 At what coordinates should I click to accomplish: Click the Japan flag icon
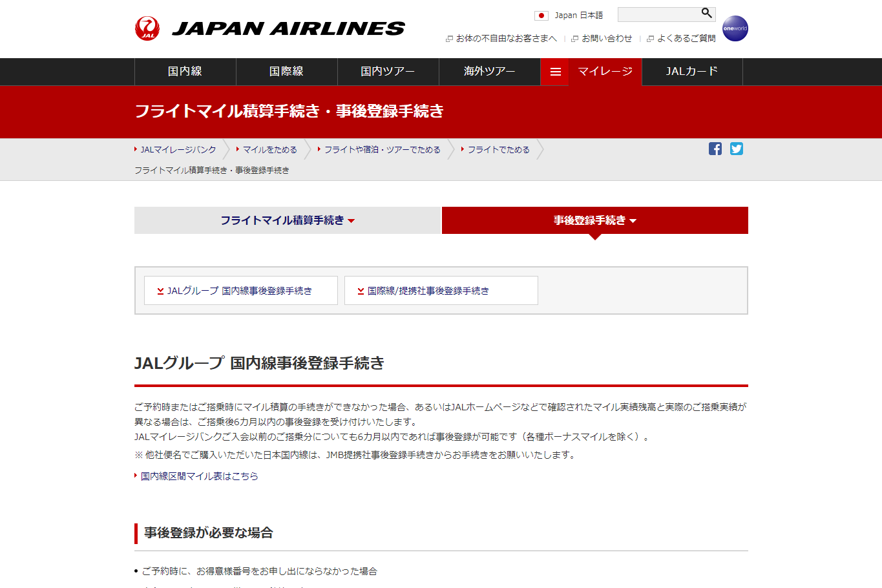point(541,16)
